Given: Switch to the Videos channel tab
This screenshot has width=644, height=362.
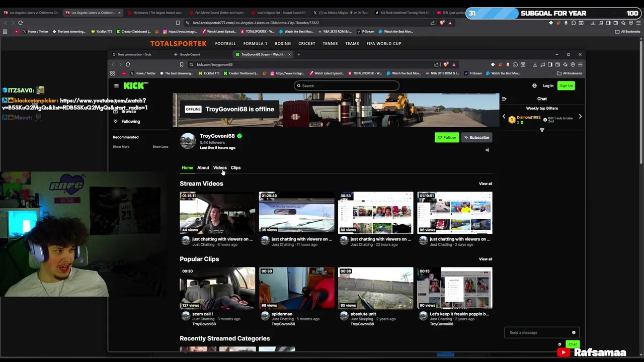Looking at the screenshot, I should click(x=220, y=167).
